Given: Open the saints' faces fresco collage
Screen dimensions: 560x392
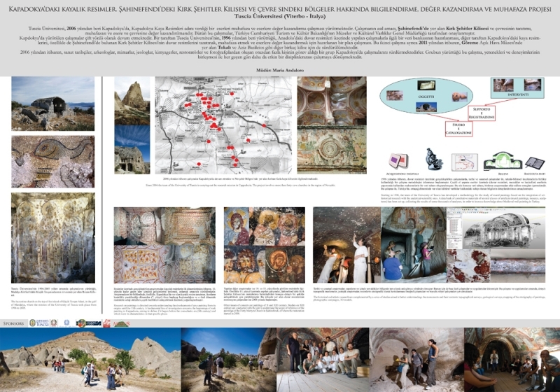Looking at the screenshot, I should pyautogui.click(x=265, y=245).
